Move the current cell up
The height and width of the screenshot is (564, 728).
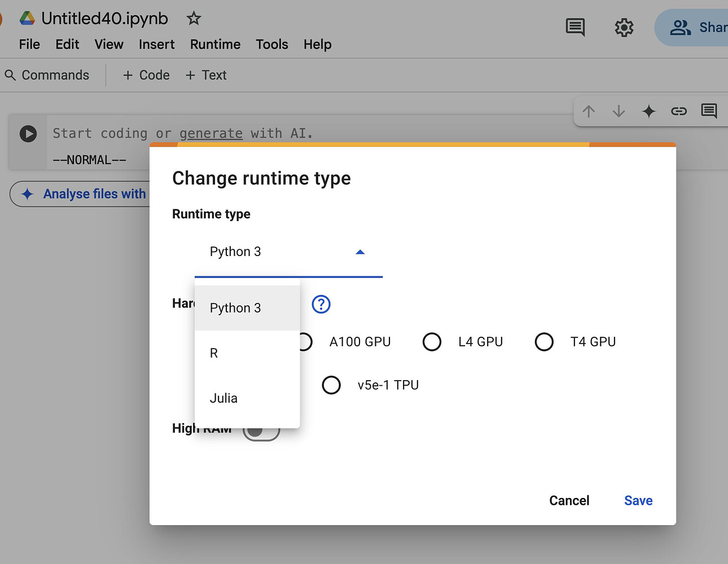point(588,111)
